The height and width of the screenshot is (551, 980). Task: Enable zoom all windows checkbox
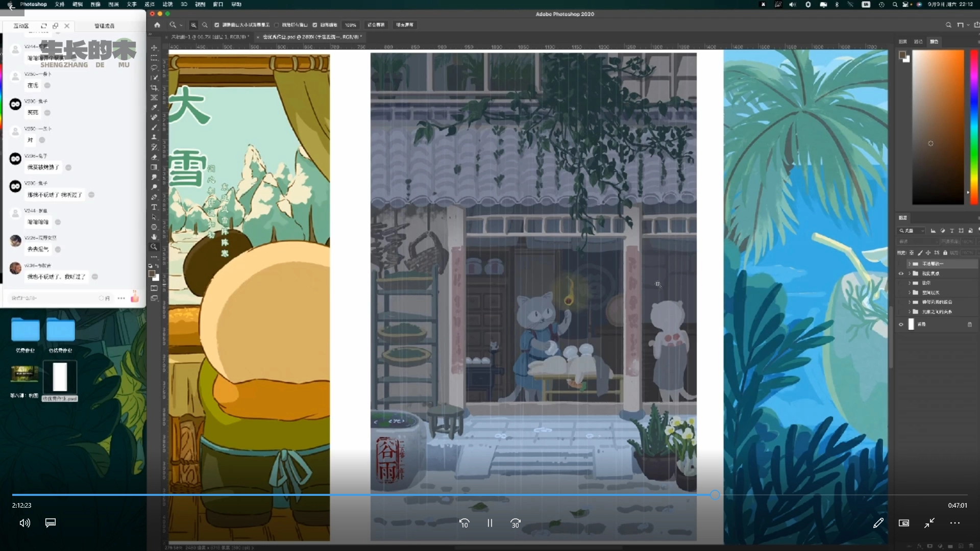(276, 25)
